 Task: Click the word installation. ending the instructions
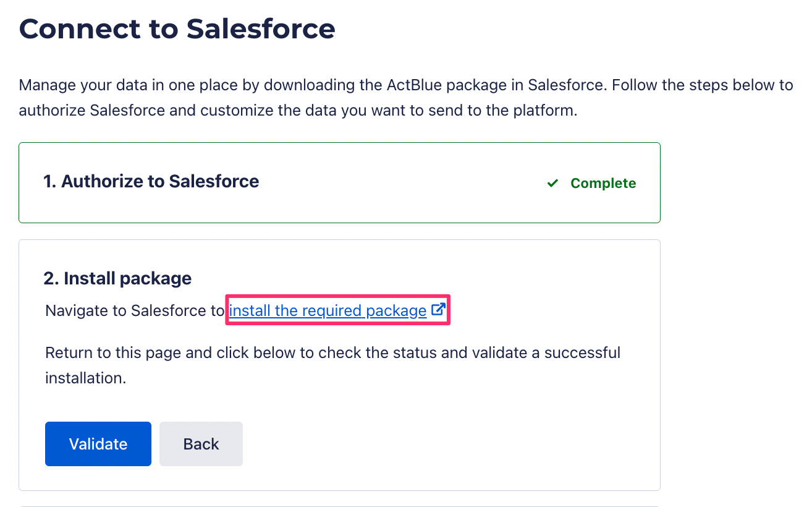pyautogui.click(x=86, y=378)
